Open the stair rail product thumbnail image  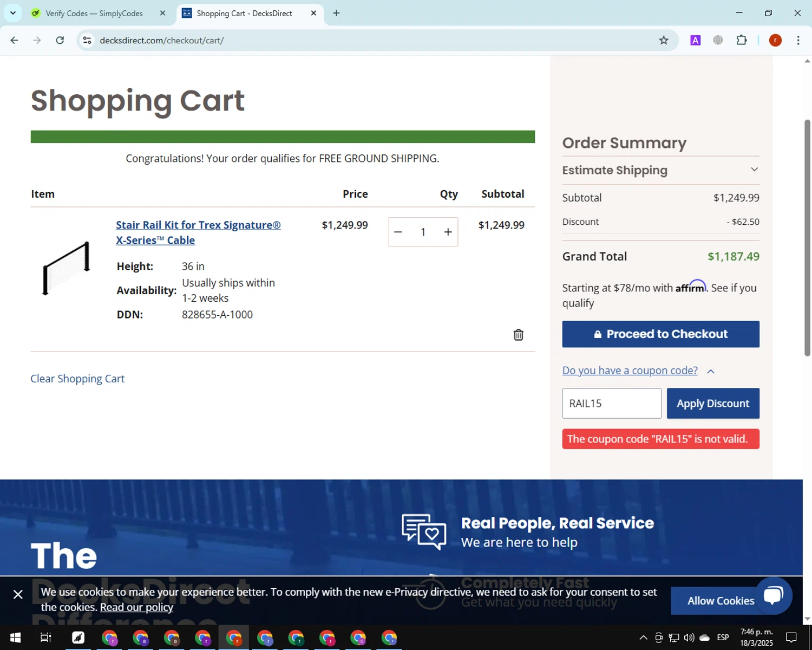[66, 268]
